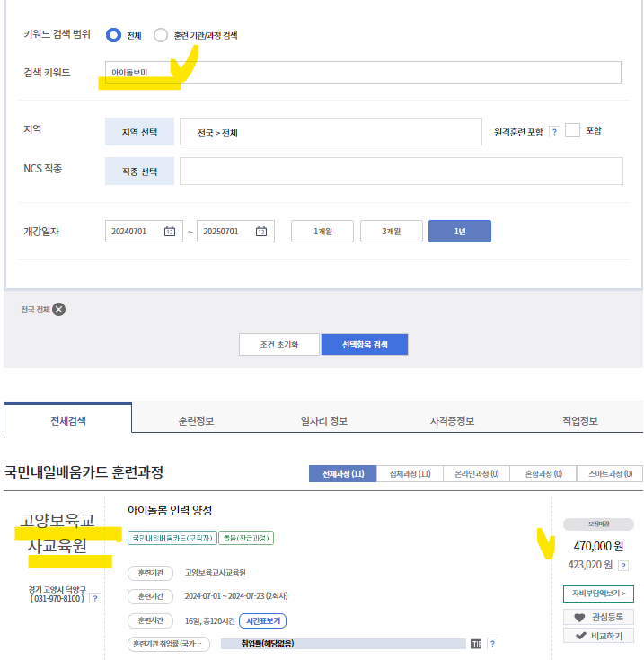Open the start date calendar icon
The width and height of the screenshot is (644, 660).
point(170,231)
